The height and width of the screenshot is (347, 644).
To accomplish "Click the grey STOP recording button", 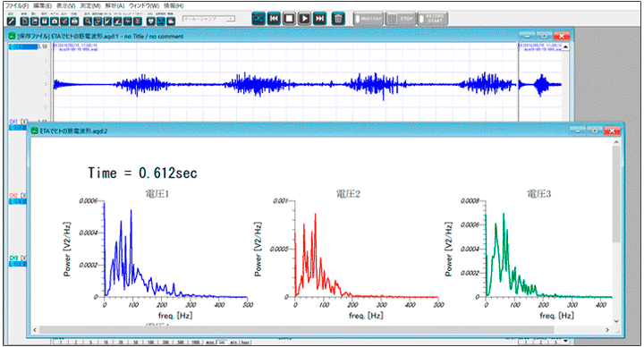I will tap(401, 19).
